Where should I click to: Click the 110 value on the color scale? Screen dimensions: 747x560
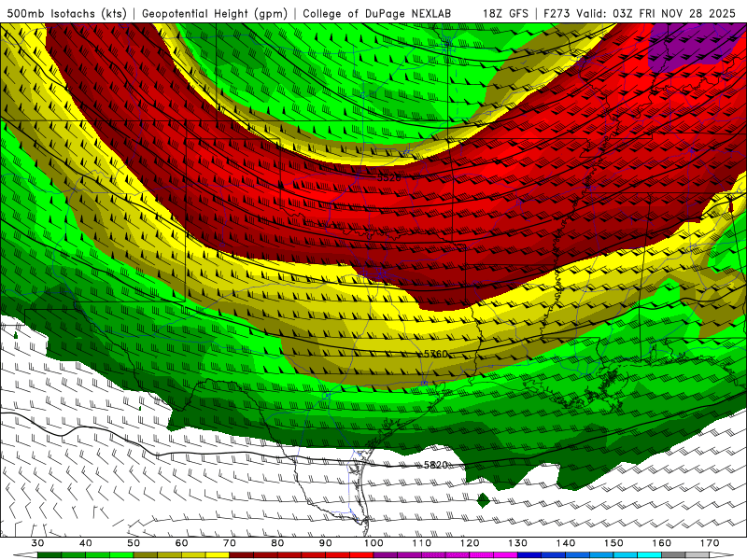[x=422, y=543]
